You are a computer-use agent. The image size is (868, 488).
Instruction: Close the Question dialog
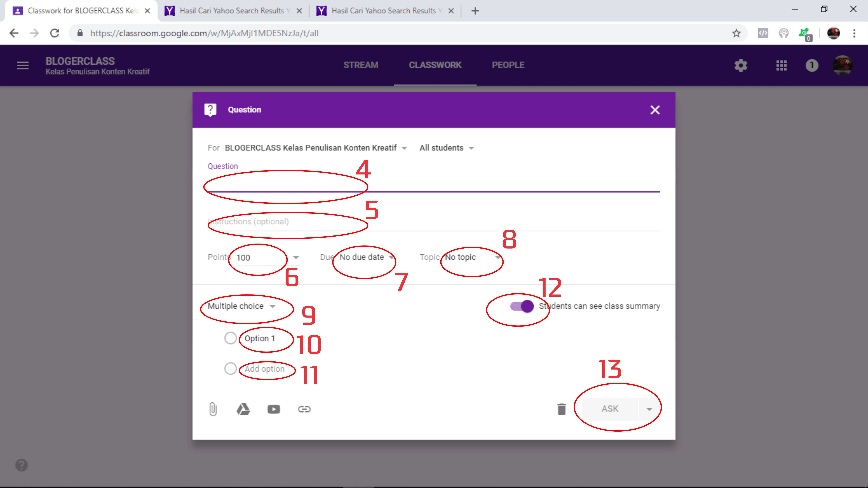click(x=655, y=110)
